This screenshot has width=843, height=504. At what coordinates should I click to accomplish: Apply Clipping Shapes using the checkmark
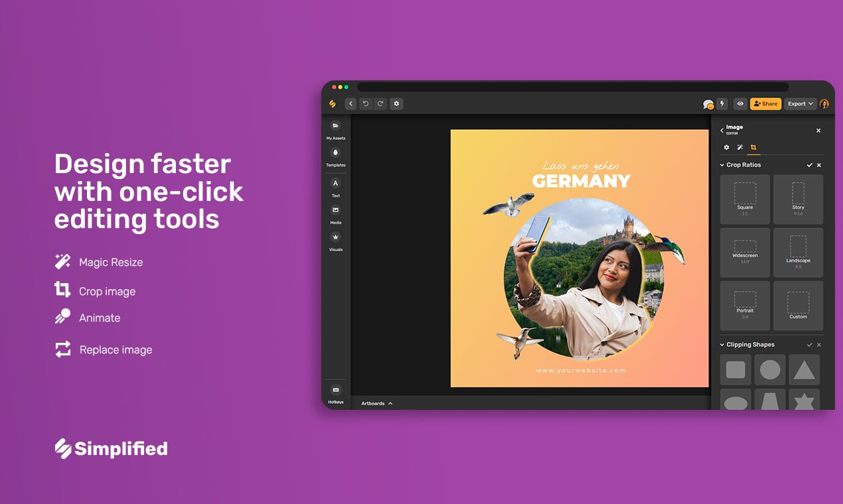809,344
